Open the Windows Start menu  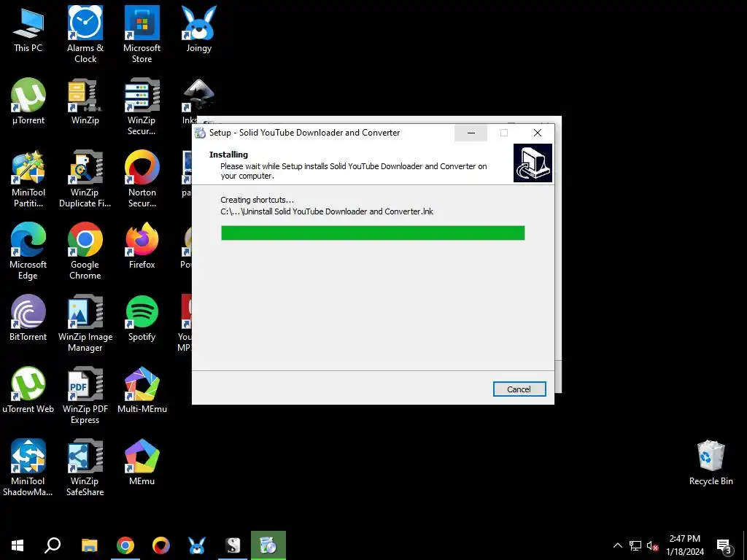point(18,545)
